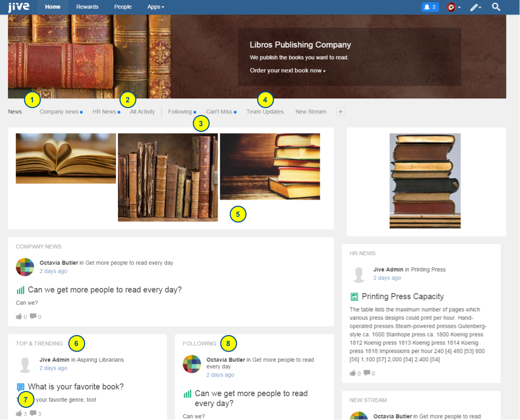Click the search magnifier icon
520x420 pixels.
click(x=496, y=7)
